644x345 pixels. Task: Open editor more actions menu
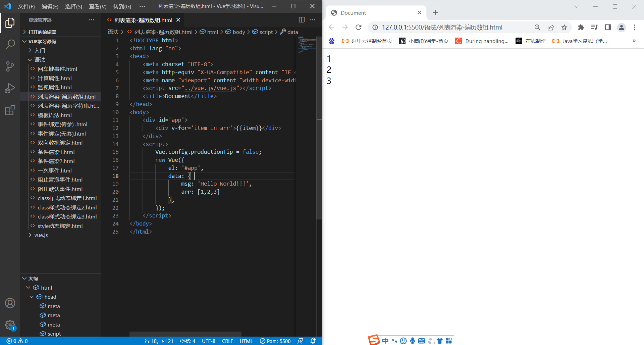pos(312,20)
